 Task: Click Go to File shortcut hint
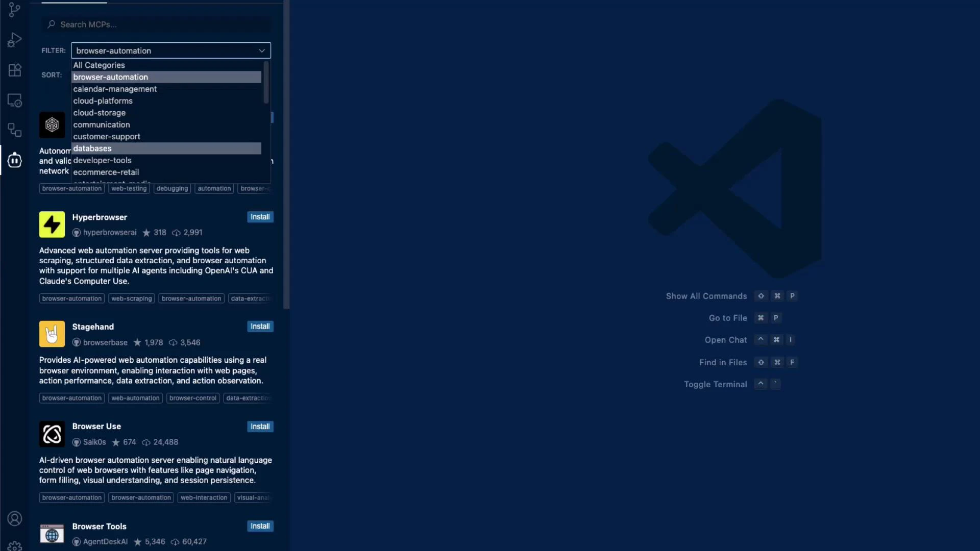coord(745,318)
